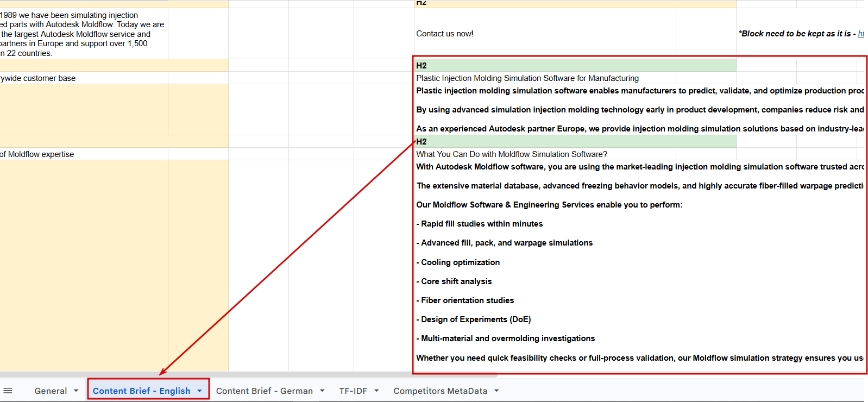Open the all sheets list menu icon
Viewport: 868px width, 402px height.
pyautogui.click(x=8, y=391)
